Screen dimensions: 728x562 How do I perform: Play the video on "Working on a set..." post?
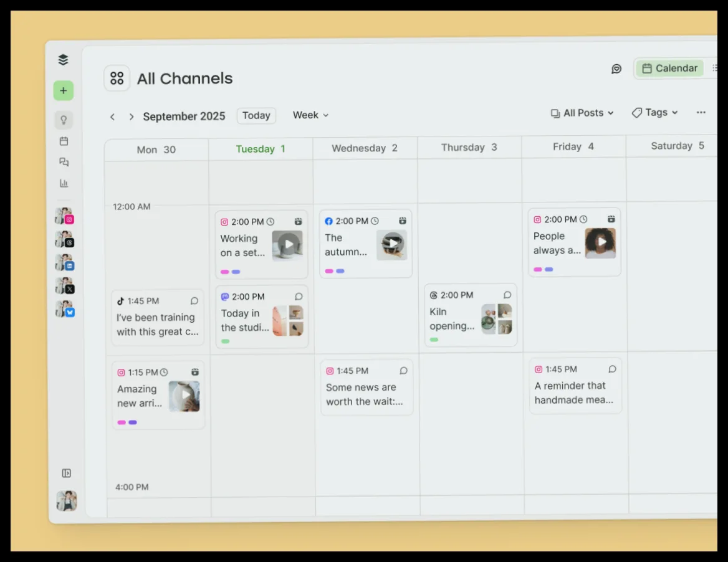pos(287,245)
